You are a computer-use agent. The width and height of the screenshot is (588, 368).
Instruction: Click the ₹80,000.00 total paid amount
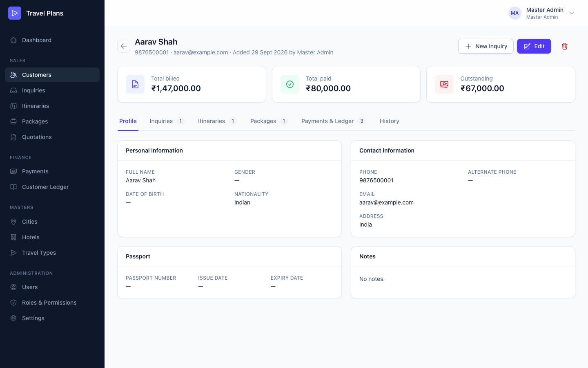328,88
